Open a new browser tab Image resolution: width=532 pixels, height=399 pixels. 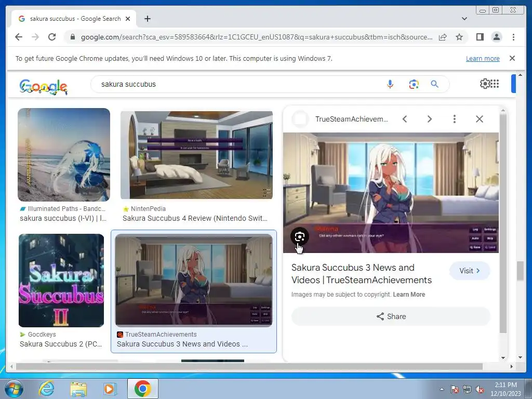coord(147,19)
